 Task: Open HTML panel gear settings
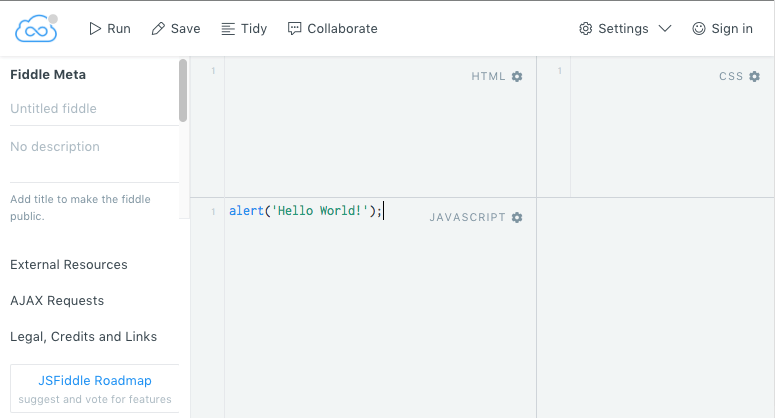(x=517, y=77)
